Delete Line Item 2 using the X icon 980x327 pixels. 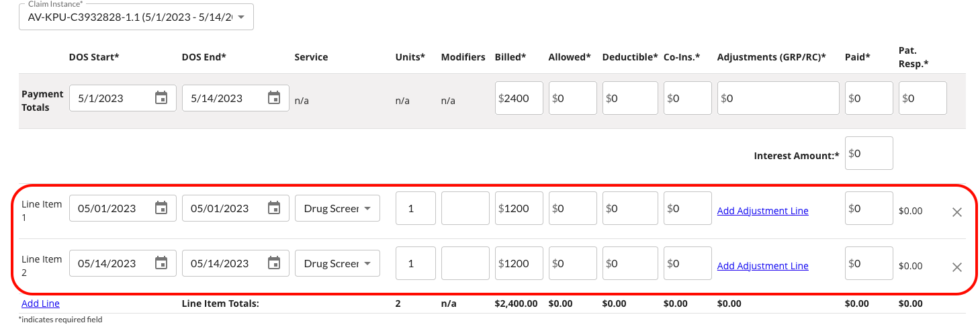tap(957, 267)
